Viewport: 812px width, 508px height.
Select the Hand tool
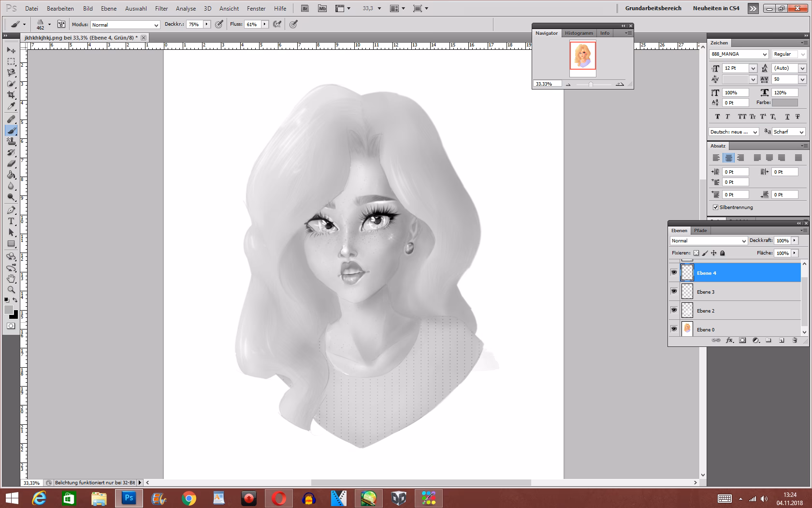point(11,279)
